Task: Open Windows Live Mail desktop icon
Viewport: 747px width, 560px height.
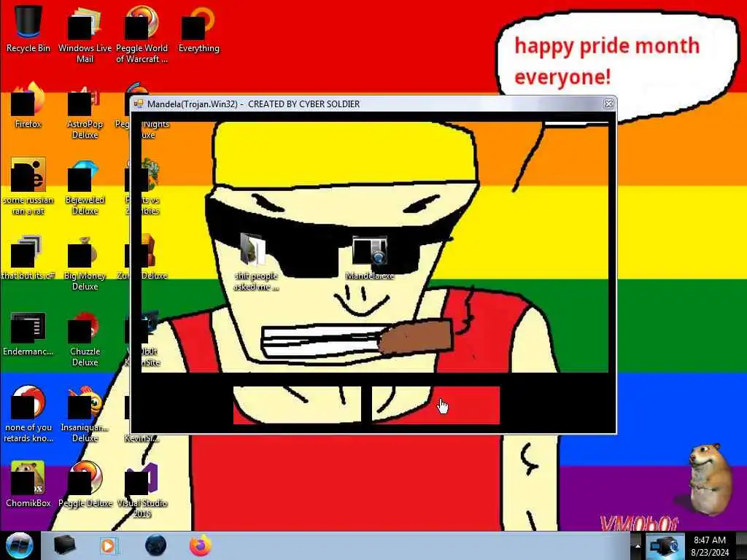Action: [x=85, y=34]
